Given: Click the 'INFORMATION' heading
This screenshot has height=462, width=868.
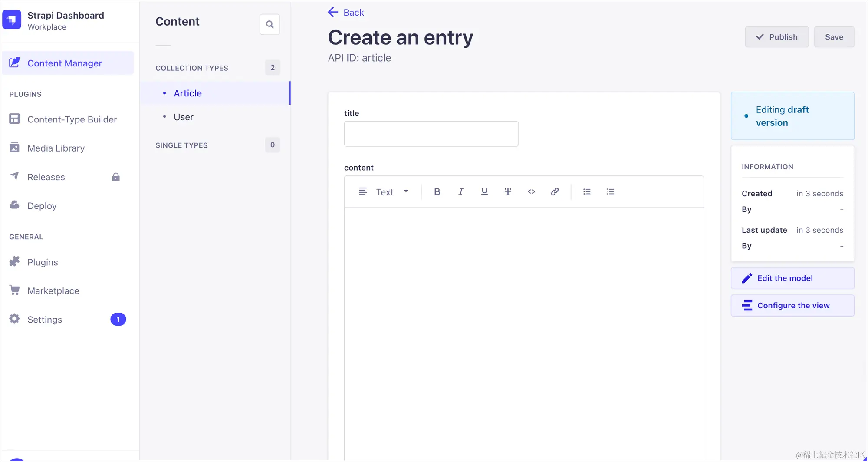Looking at the screenshot, I should point(767,167).
